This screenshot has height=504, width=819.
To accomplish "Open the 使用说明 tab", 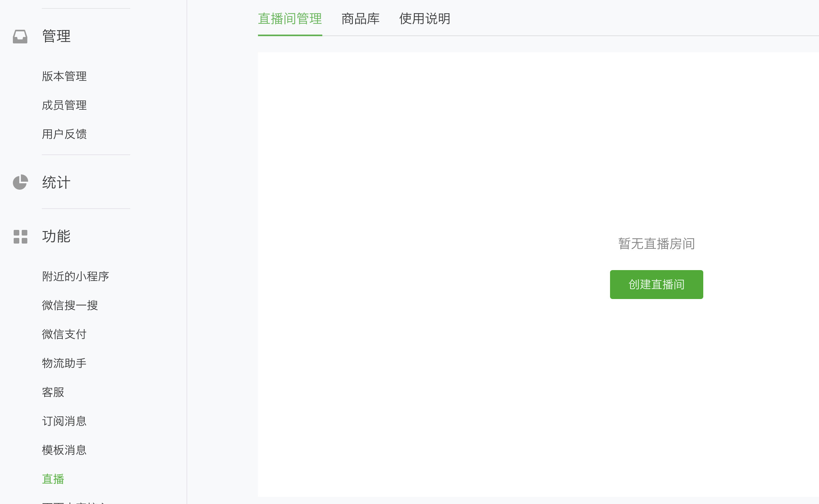I will [424, 19].
